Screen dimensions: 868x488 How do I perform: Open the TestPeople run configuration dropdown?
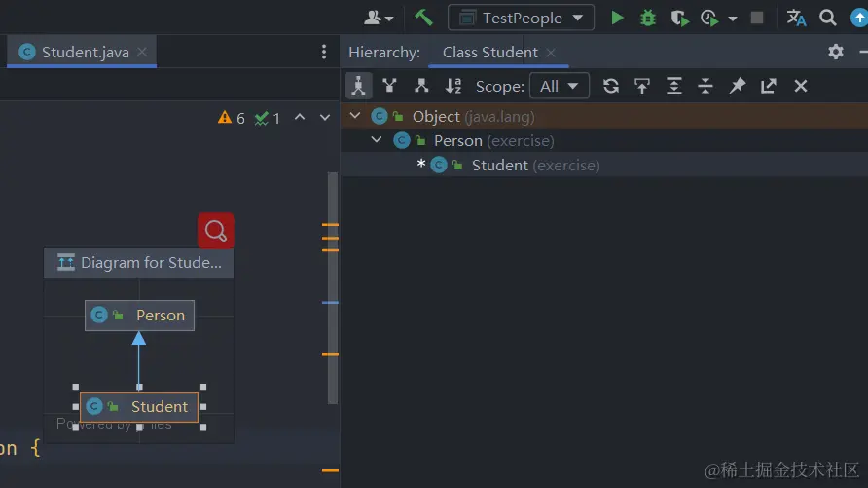pyautogui.click(x=521, y=18)
